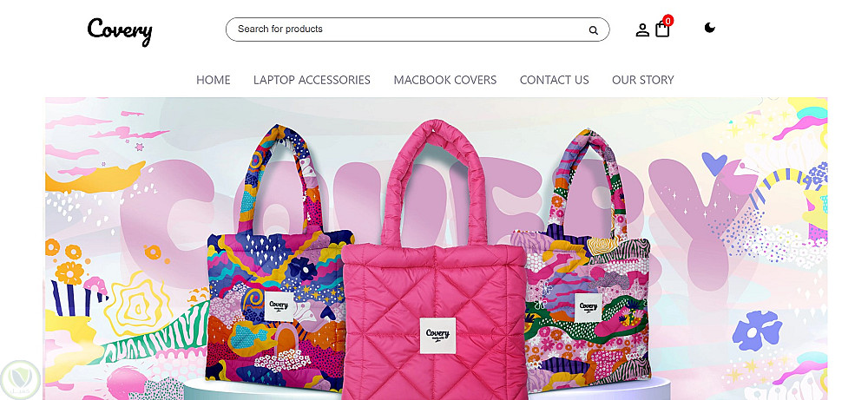Image resolution: width=868 pixels, height=400 pixels.
Task: Open the user account icon
Action: 642,30
